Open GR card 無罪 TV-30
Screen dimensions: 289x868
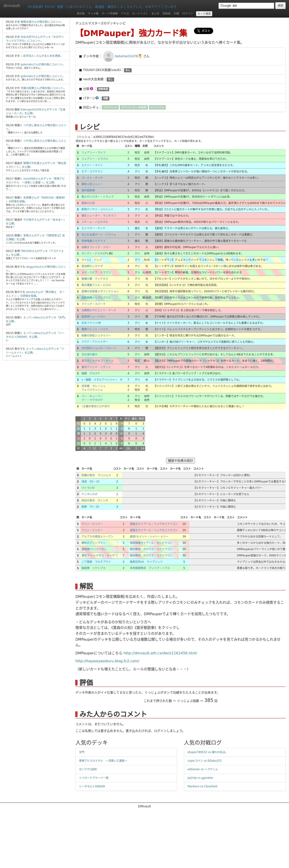(90, 507)
